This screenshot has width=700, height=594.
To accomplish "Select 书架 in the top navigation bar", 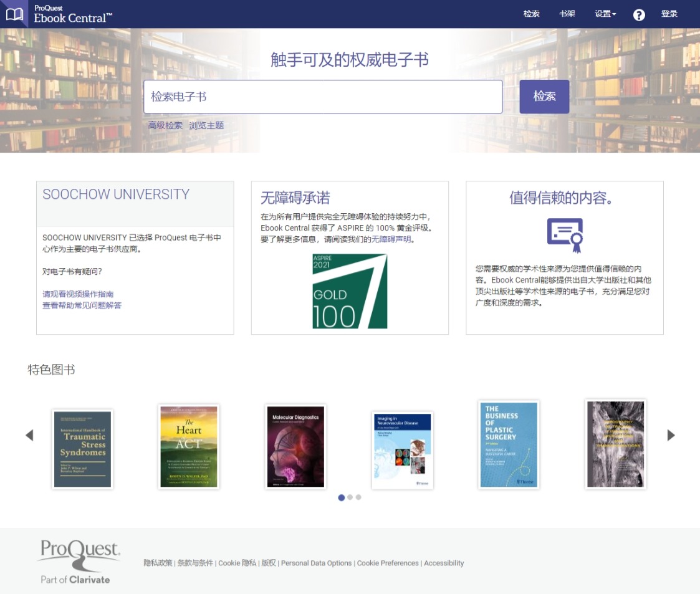I will pos(567,14).
